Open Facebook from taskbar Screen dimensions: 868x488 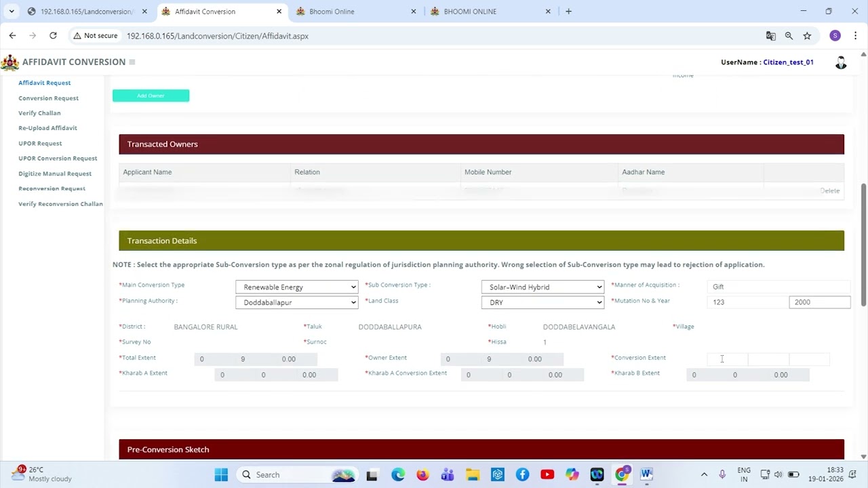pyautogui.click(x=522, y=474)
